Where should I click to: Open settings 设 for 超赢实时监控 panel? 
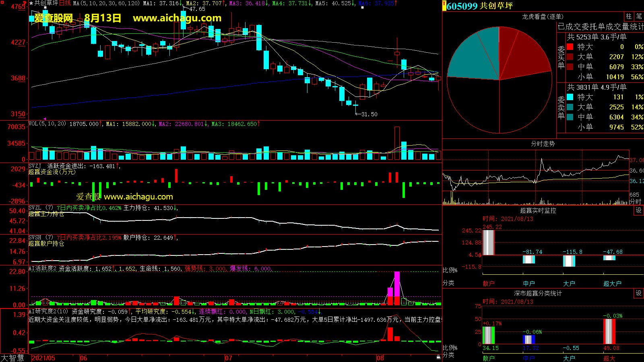tap(639, 210)
